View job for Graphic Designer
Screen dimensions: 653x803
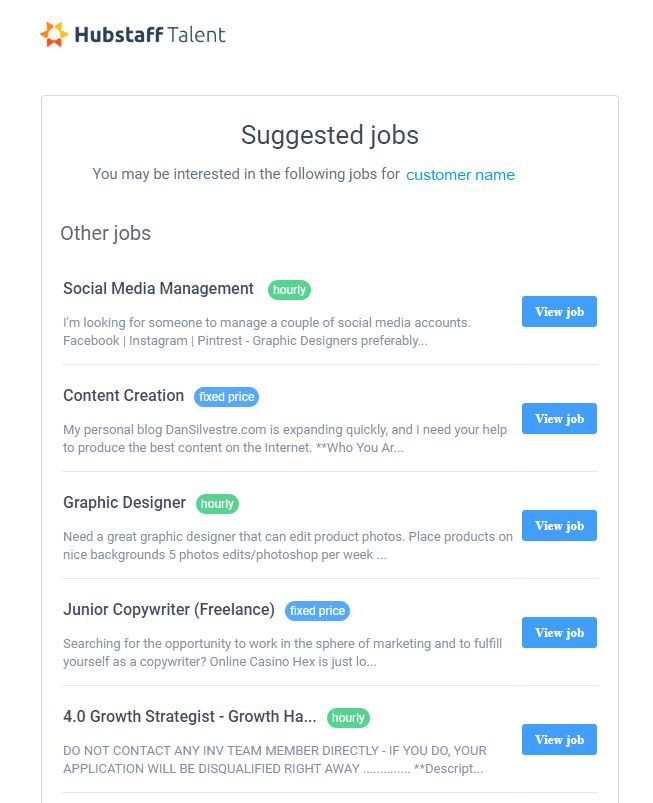(559, 525)
